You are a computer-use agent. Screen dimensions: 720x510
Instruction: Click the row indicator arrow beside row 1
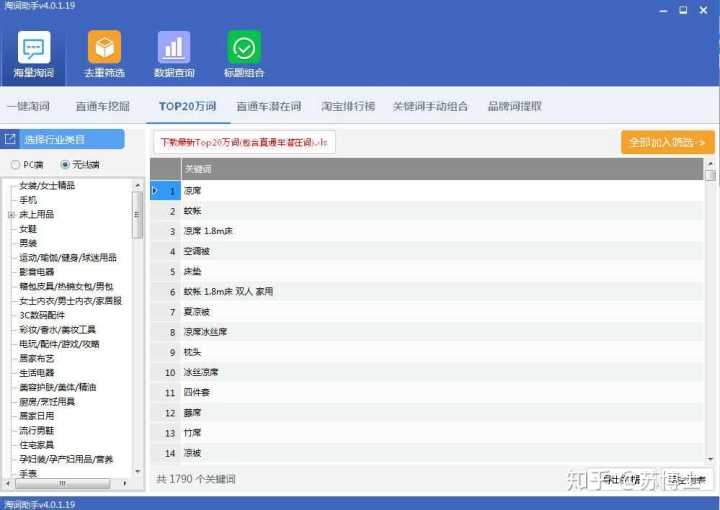tap(155, 190)
